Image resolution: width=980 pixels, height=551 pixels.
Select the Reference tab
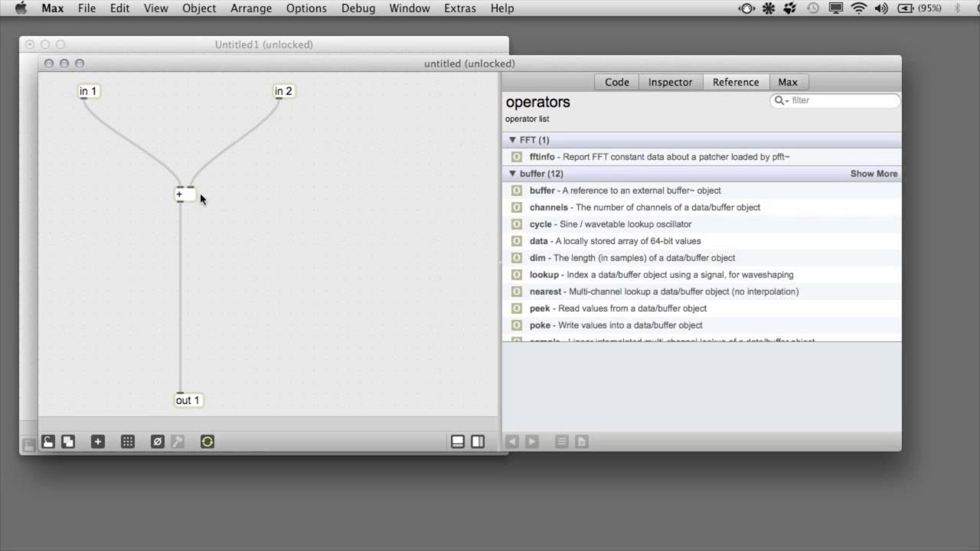pyautogui.click(x=736, y=82)
